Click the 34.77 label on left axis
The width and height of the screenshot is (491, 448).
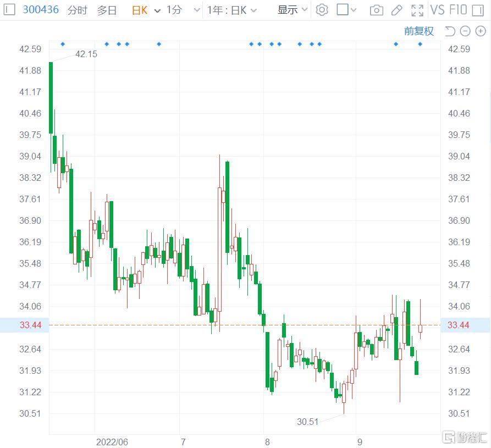30,285
